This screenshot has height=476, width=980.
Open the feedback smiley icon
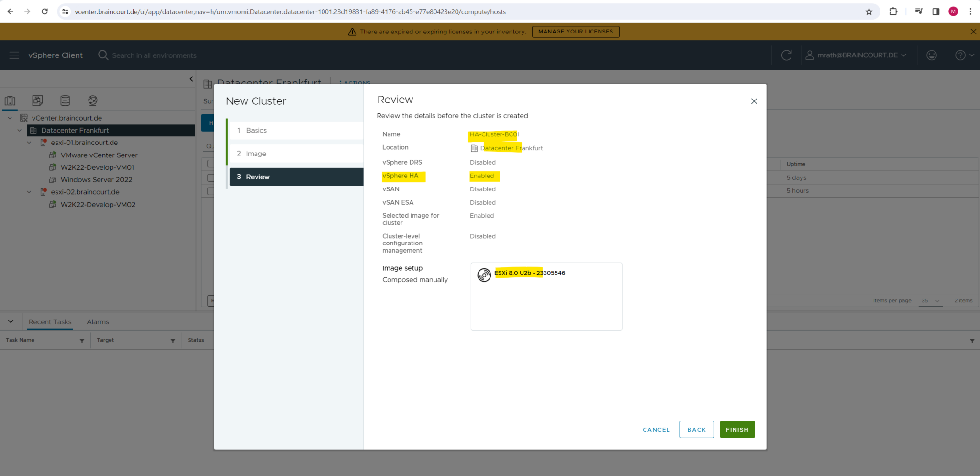tap(932, 55)
